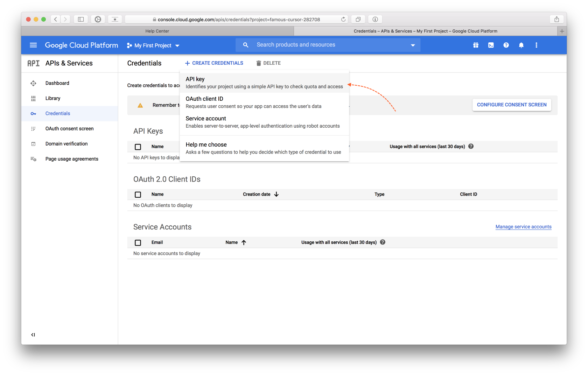Select Service account menu option
This screenshot has height=375, width=588.
264,122
